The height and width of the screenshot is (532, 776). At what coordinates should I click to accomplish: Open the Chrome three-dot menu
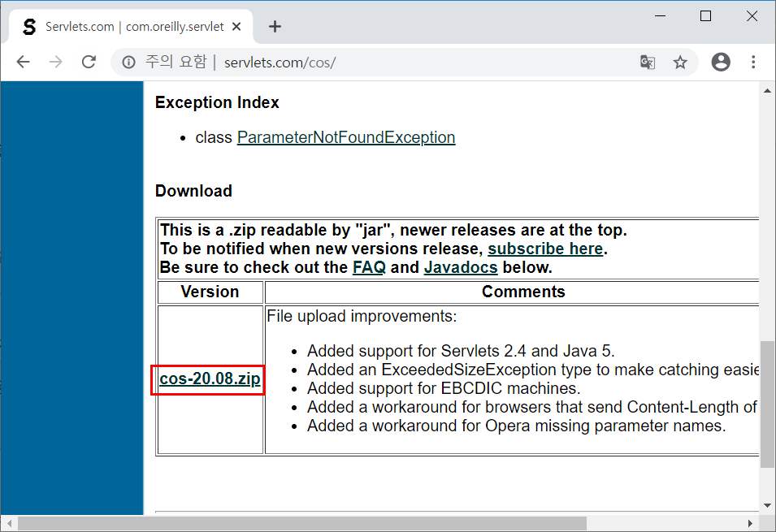tap(753, 62)
